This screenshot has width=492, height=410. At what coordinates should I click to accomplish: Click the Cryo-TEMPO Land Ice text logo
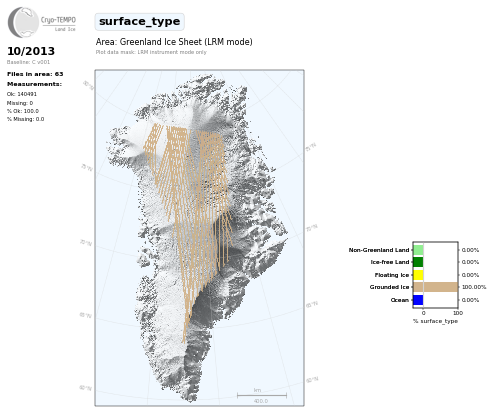tap(58, 23)
